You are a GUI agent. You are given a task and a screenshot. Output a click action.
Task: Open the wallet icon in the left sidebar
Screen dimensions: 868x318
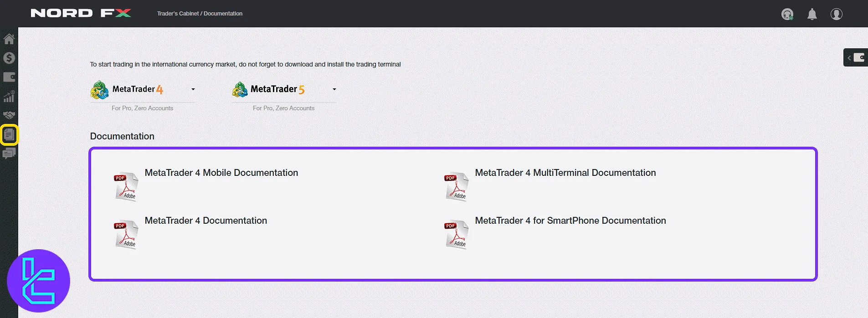(x=9, y=77)
